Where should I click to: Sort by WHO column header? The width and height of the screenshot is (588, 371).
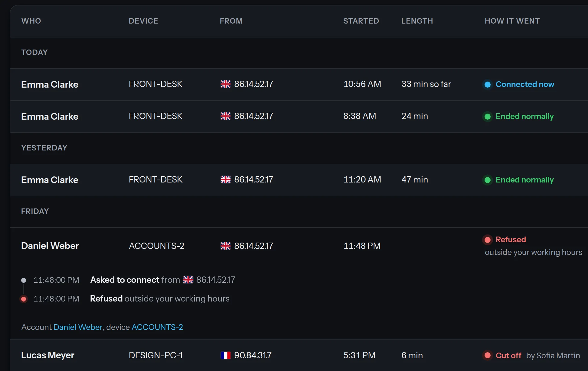pyautogui.click(x=31, y=21)
